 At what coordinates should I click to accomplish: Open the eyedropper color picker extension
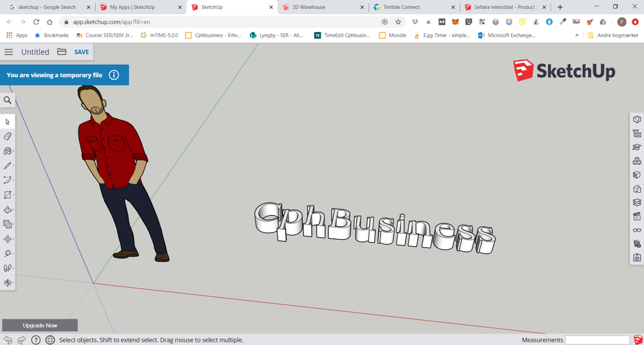pyautogui.click(x=562, y=22)
